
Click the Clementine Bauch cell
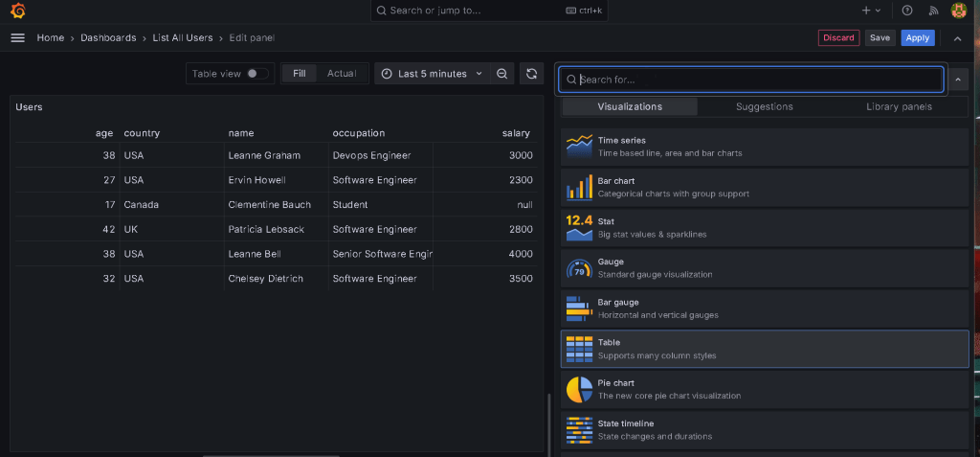pos(277,205)
